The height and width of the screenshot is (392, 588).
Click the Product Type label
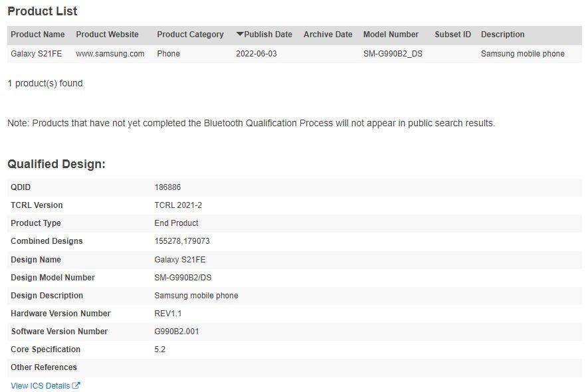[36, 223]
